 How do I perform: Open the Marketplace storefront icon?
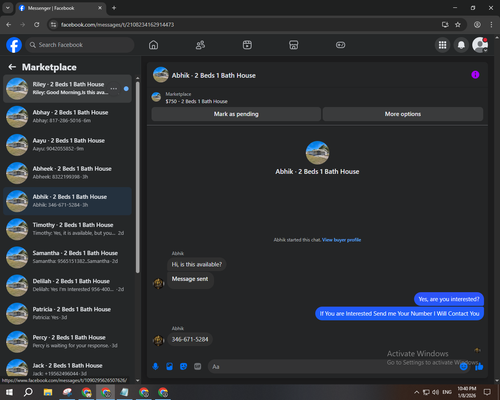pyautogui.click(x=294, y=45)
